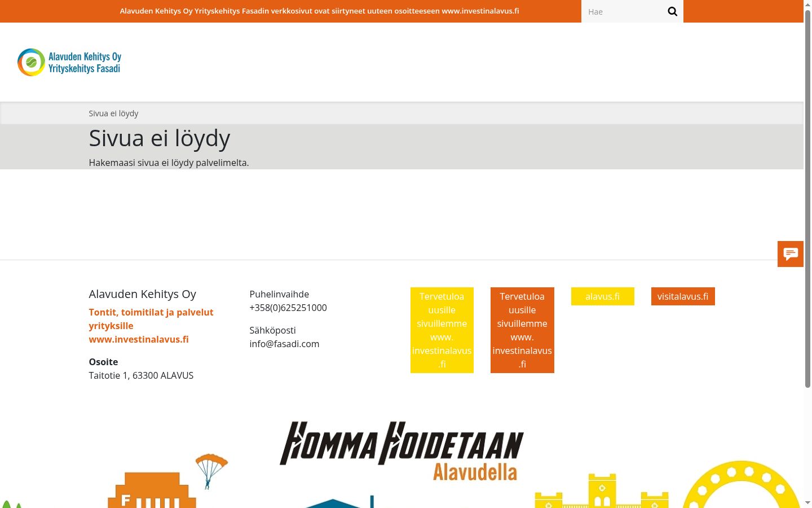Open the orange Tervetuloa uusille sivuillemme button
The image size is (812, 508).
point(522,330)
